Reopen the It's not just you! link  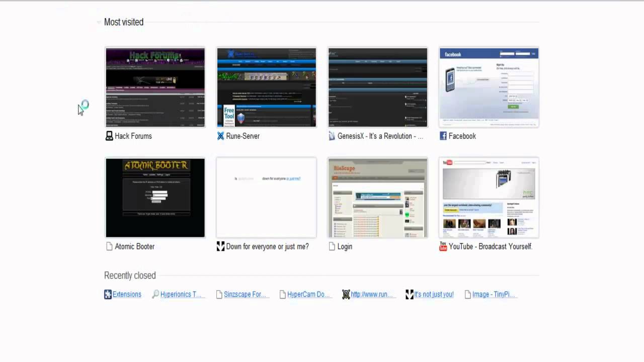[434, 295]
